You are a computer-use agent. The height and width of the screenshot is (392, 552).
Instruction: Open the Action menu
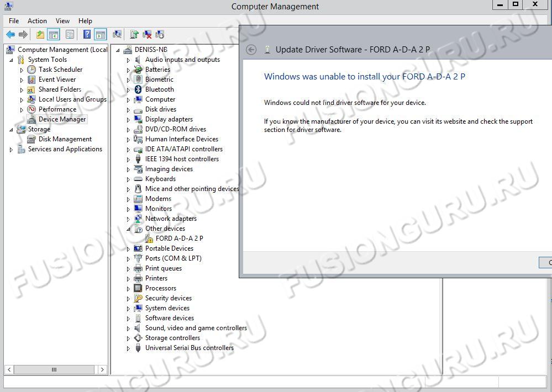click(37, 21)
